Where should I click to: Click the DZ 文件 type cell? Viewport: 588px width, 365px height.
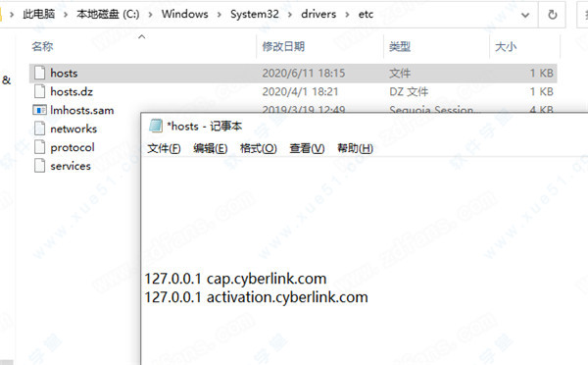tap(409, 91)
